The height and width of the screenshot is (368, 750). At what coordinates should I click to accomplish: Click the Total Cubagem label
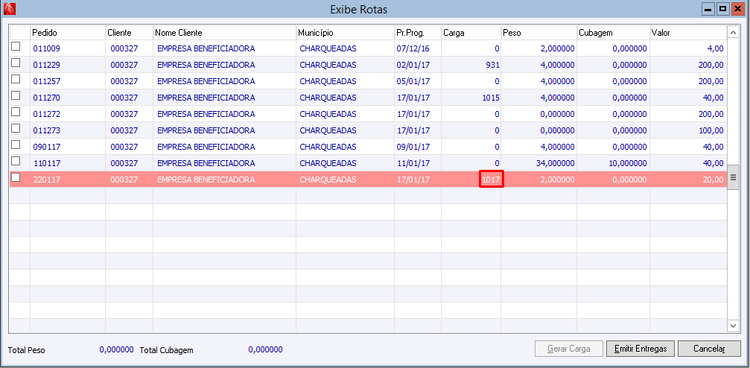[x=166, y=350]
